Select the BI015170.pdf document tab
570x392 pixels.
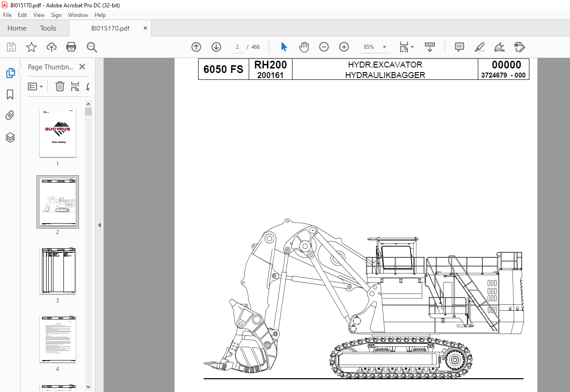click(x=110, y=28)
